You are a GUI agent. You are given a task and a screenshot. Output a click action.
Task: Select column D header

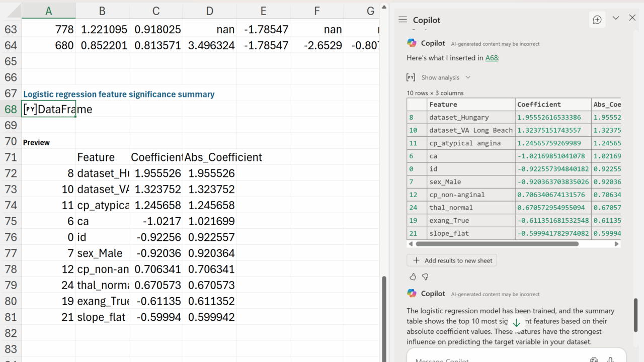209,11
